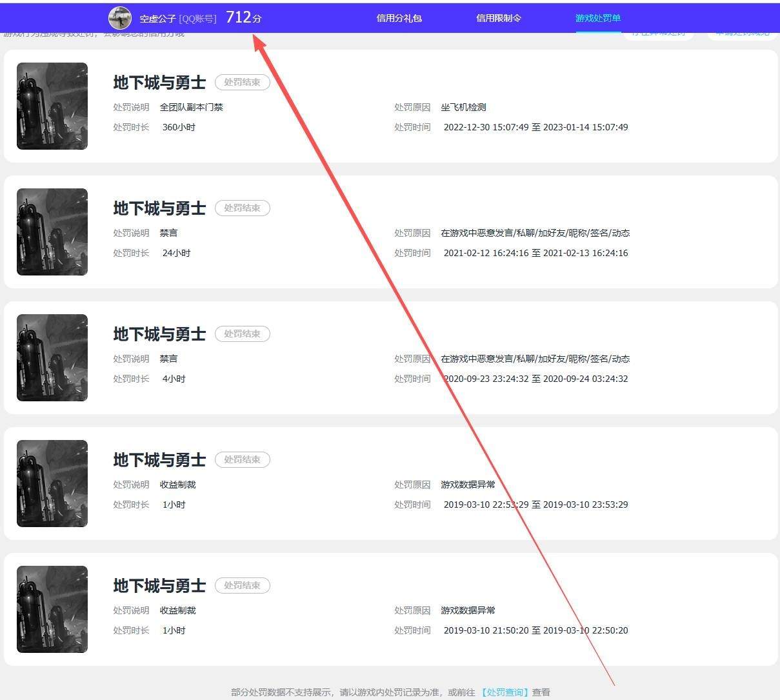Screen dimensions: 780x700
Task: Click the username 空虚公子
Action: pos(157,19)
